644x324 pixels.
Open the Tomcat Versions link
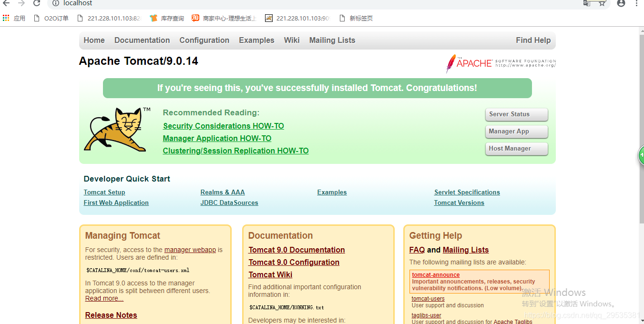click(459, 203)
